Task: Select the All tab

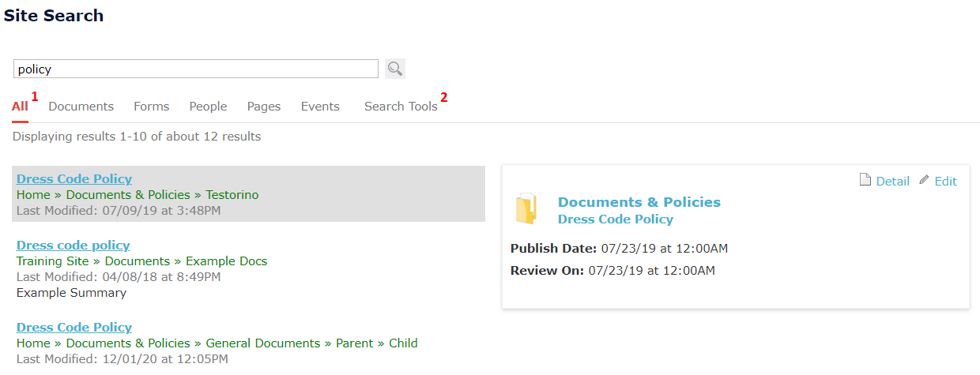Action: (x=20, y=107)
